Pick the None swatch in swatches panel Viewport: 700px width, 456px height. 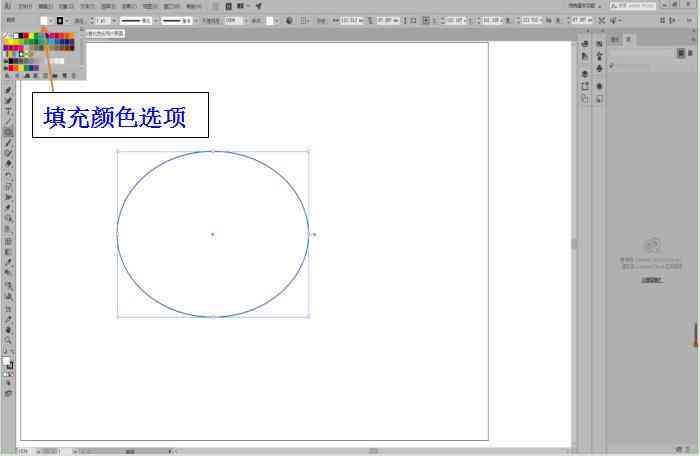6,35
